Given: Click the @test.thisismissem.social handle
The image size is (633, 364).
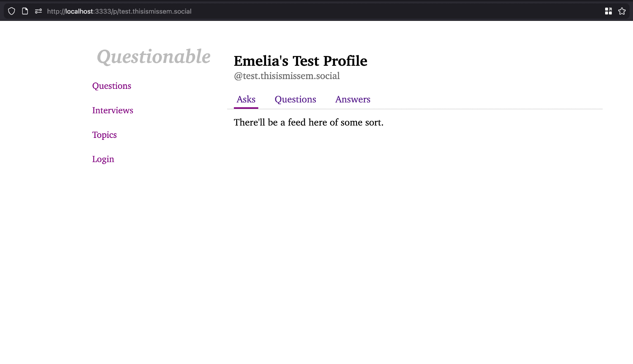Looking at the screenshot, I should pos(287,76).
